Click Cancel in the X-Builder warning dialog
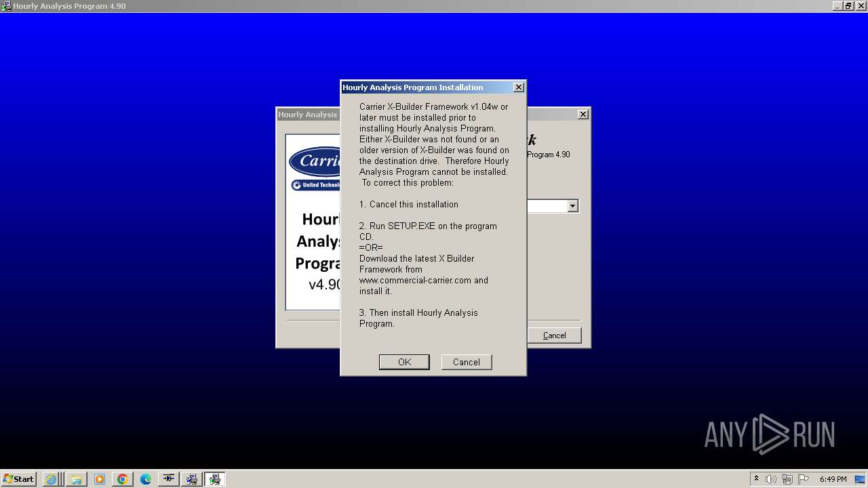868x488 pixels. (467, 362)
